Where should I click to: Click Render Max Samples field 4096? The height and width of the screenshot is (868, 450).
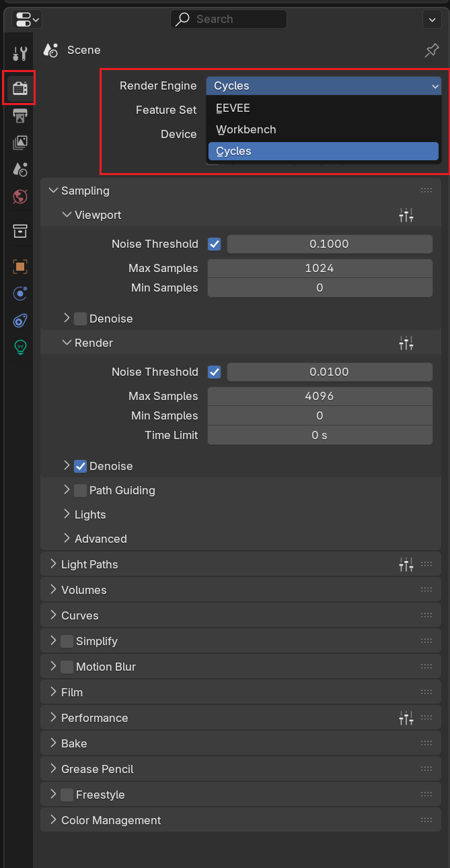pyautogui.click(x=320, y=396)
